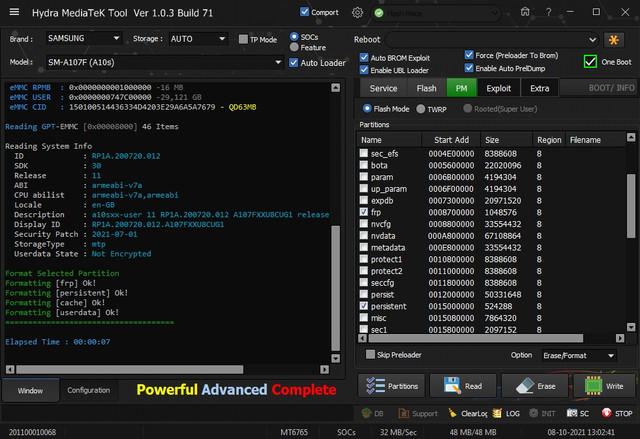Click the DB icon in bottom bar
This screenshot has width=640, height=439.
coord(366,412)
